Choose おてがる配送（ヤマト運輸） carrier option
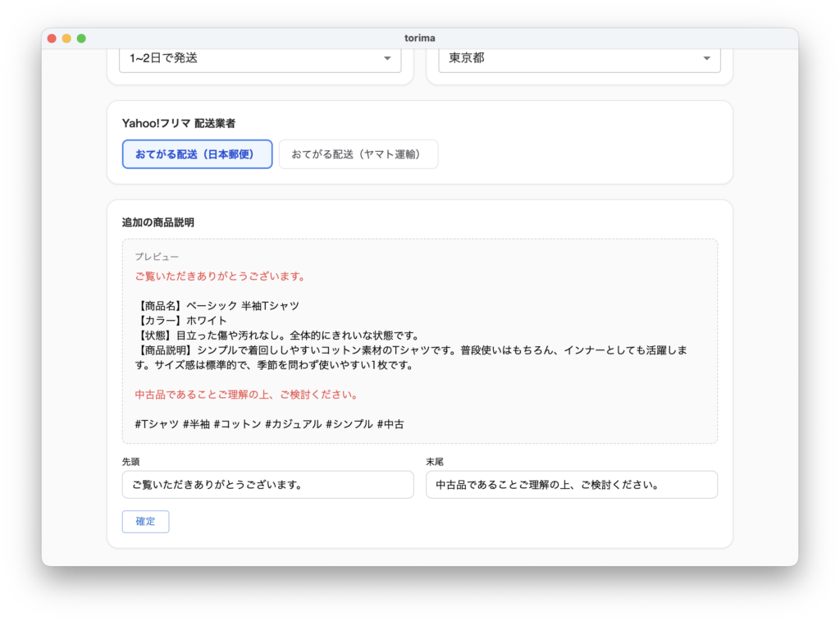Screen dimensions: 840x621 [x=358, y=154]
